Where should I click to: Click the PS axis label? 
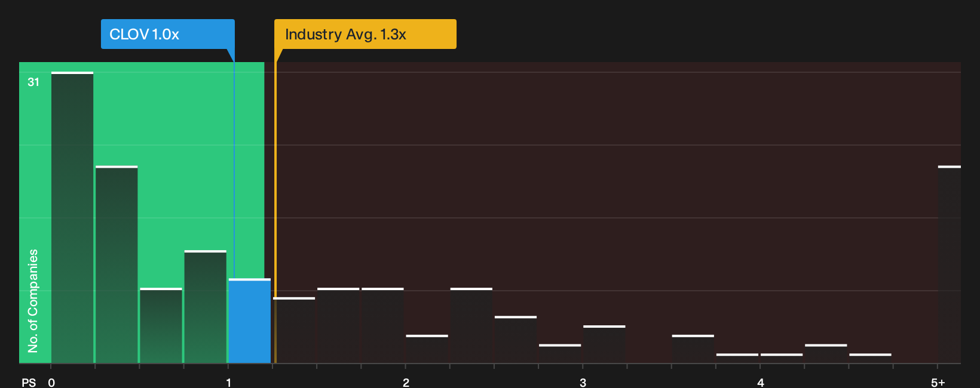29,383
